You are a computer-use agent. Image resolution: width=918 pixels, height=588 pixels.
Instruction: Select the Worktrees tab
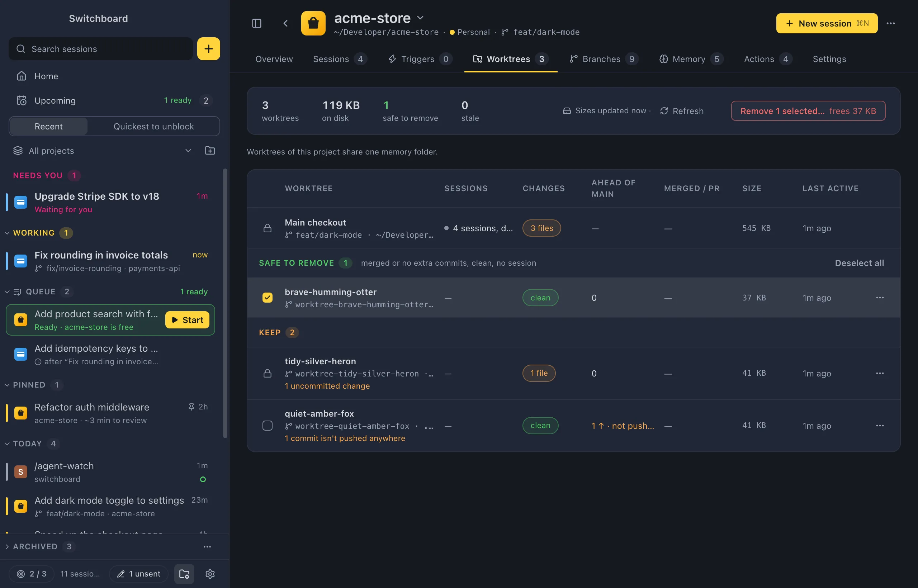(511, 59)
